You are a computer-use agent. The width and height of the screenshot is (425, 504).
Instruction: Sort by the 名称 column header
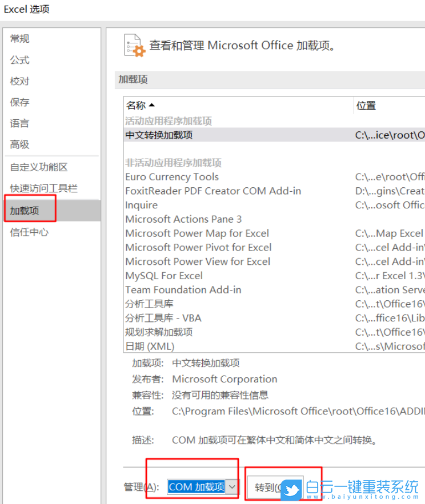pyautogui.click(x=238, y=106)
